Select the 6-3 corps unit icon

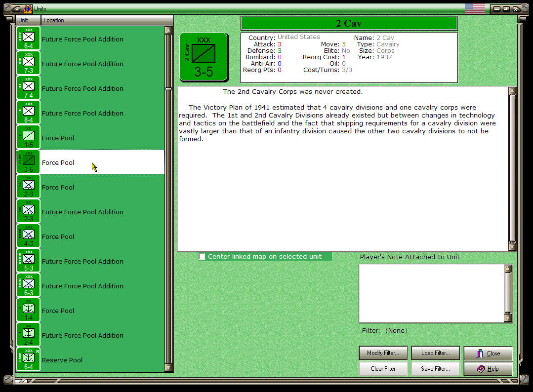[x=28, y=285]
